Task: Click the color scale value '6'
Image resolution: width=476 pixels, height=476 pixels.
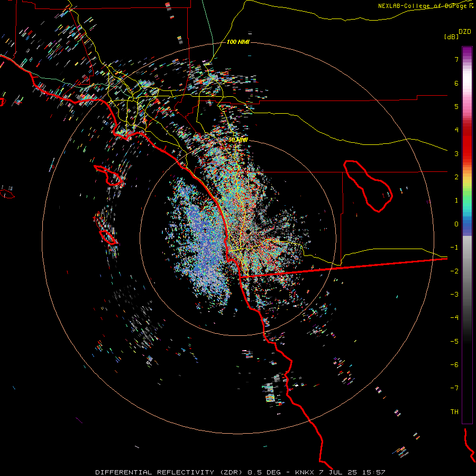Action: (456, 83)
